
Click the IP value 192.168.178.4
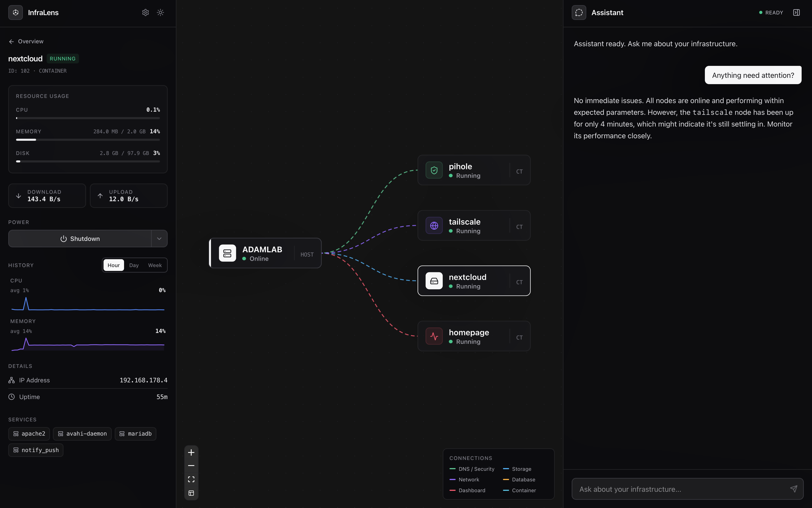(x=143, y=380)
